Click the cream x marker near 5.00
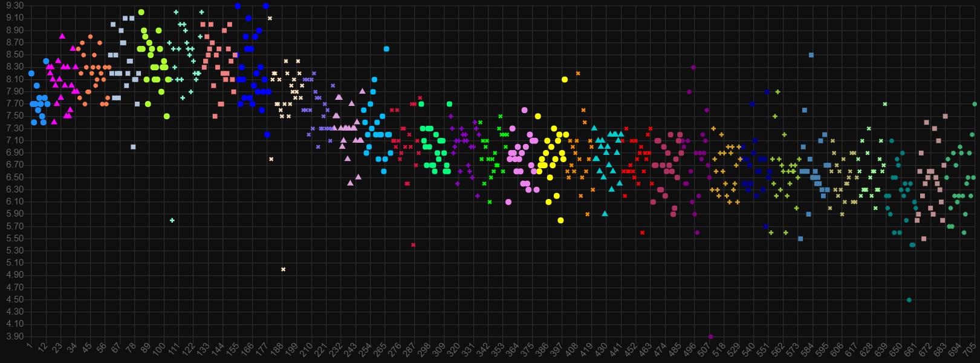Image resolution: width=980 pixels, height=363 pixels. coord(283,269)
